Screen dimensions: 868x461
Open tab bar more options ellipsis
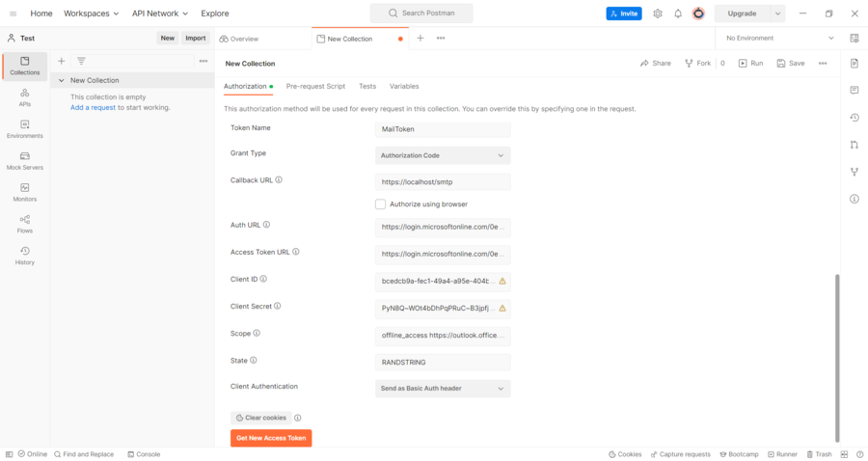point(441,39)
